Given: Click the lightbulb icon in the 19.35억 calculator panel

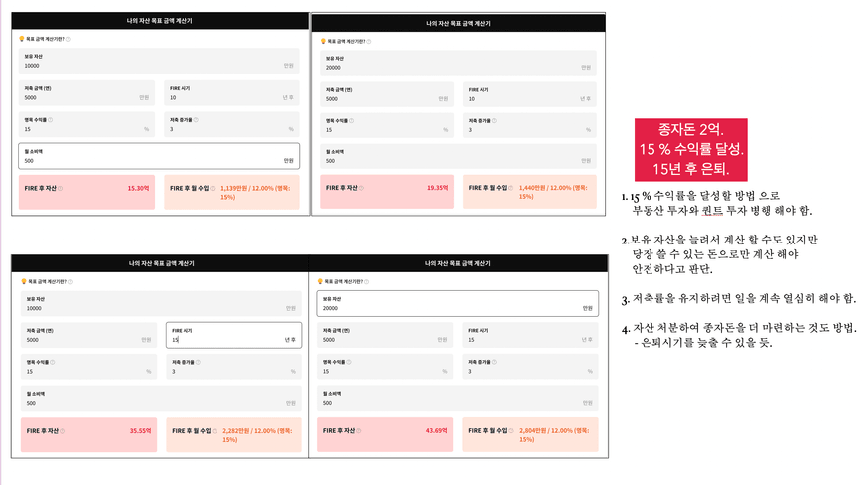Looking at the screenshot, I should pyautogui.click(x=323, y=41).
